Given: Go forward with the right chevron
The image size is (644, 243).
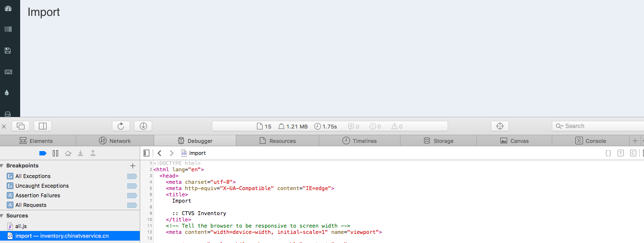Looking at the screenshot, I should tap(171, 153).
